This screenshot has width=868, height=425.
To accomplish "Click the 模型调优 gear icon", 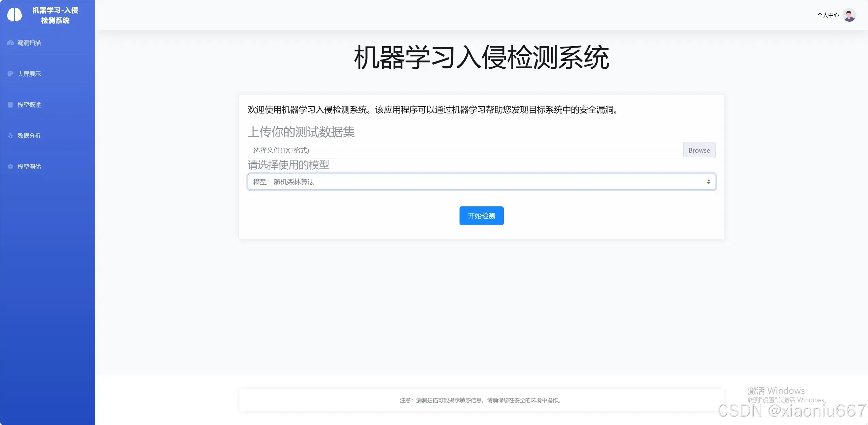I will coord(11,167).
